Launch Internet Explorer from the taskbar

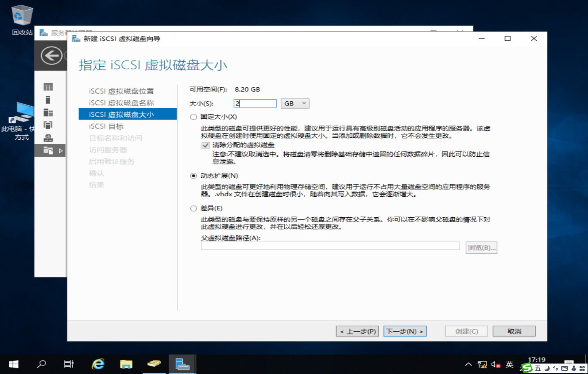pyautogui.click(x=98, y=364)
